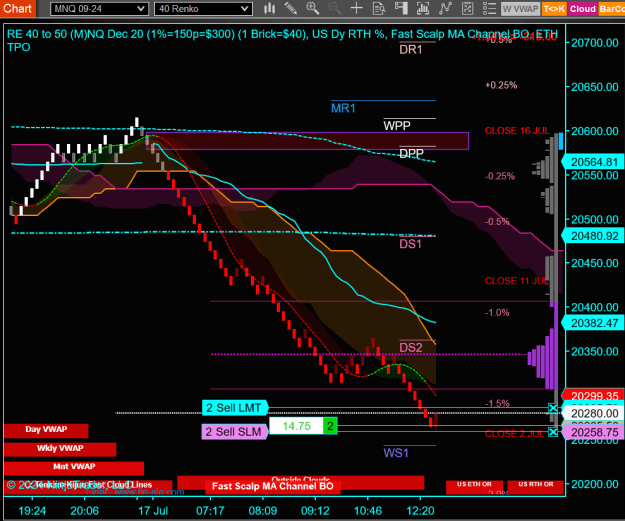Open the chart properties list icon
Image resolution: width=625 pixels, height=521 pixels.
(x=489, y=8)
